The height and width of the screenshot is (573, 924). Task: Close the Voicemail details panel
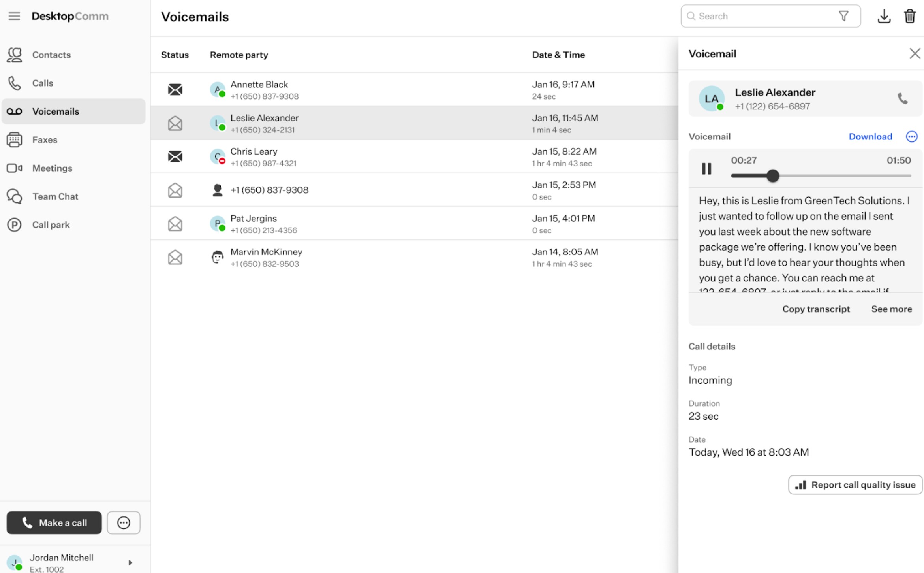[915, 53]
